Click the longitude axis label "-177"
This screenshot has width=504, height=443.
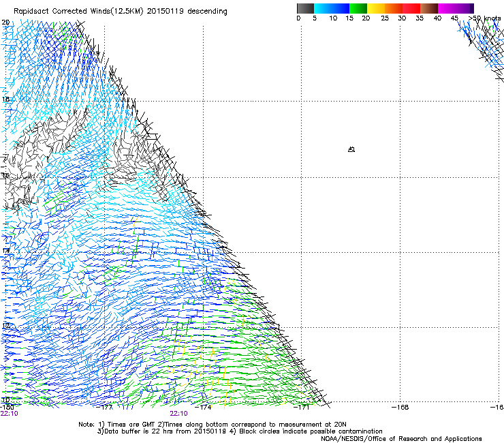pos(105,408)
